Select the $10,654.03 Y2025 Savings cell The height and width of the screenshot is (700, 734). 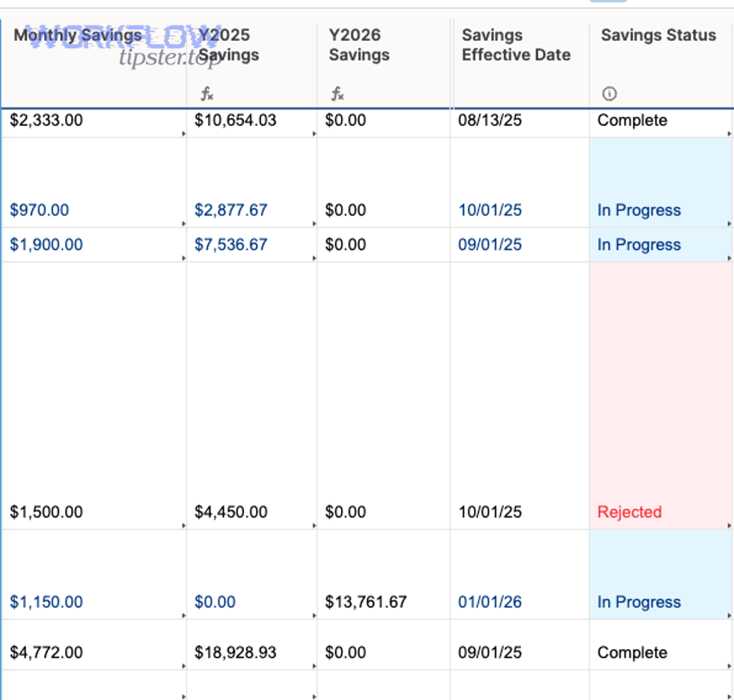click(236, 121)
